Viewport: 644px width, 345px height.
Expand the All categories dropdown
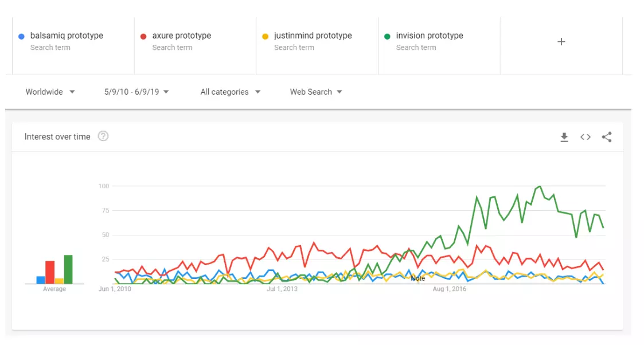point(231,92)
